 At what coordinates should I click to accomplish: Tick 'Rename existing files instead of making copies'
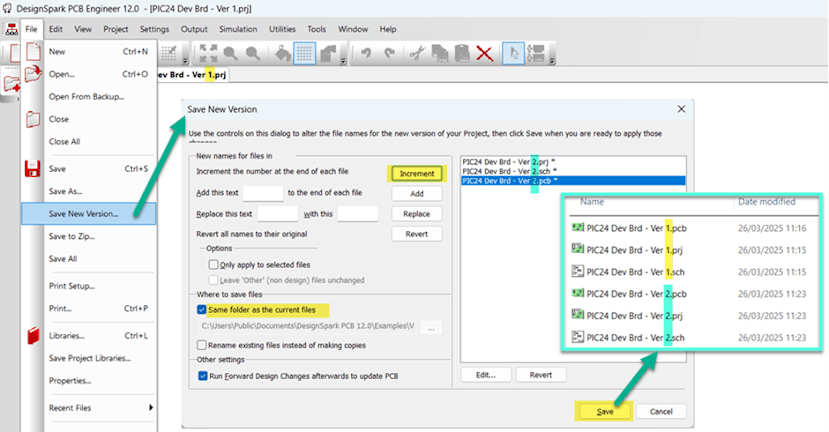tap(201, 345)
